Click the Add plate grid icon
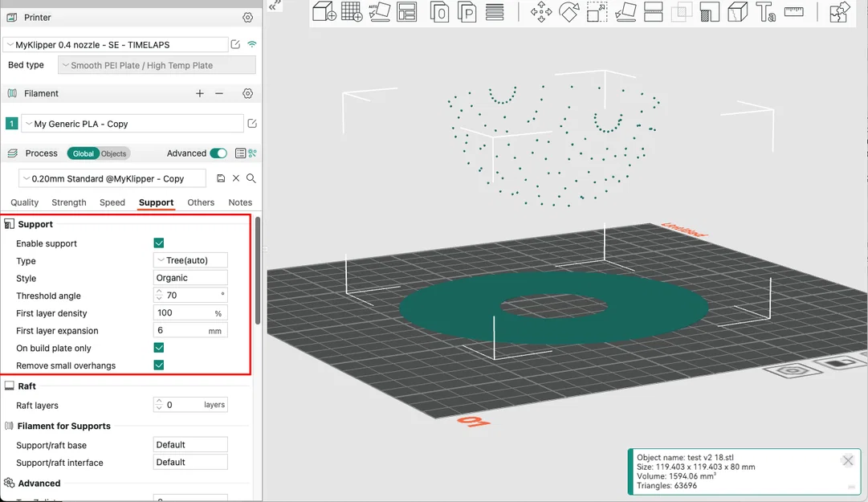Screen dimensions: 868x502 pyautogui.click(x=352, y=11)
